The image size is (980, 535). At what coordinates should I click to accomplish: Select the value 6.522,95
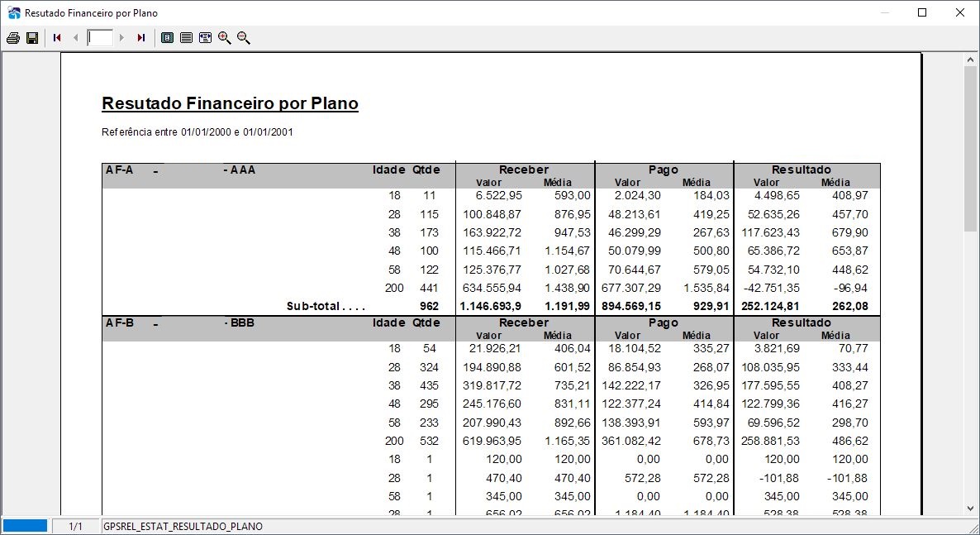[498, 195]
